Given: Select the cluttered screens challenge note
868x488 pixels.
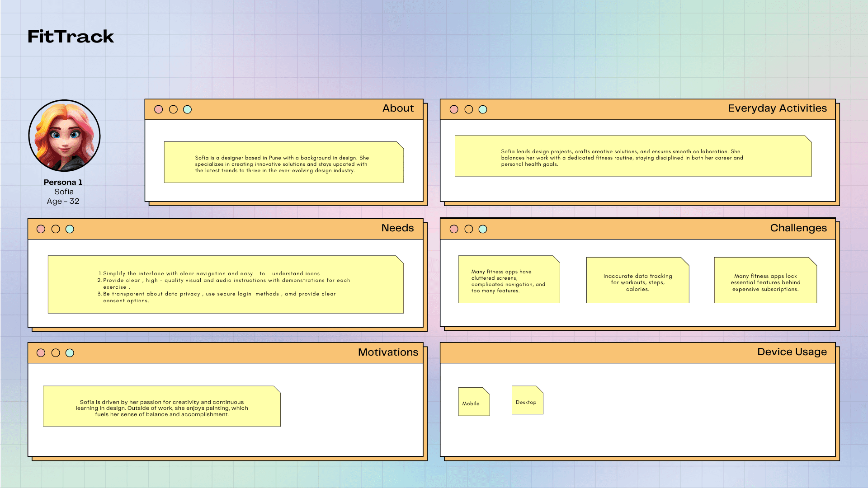Looking at the screenshot, I should pyautogui.click(x=509, y=280).
